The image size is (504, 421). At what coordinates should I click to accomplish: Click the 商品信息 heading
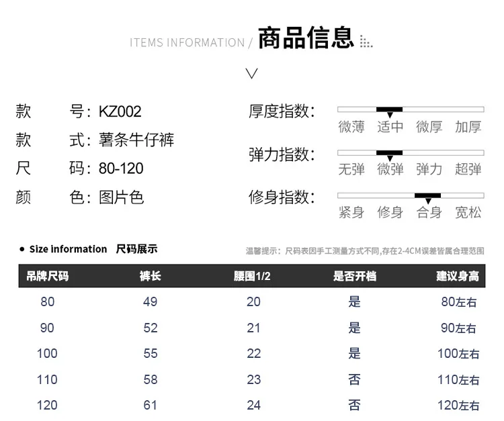(x=306, y=38)
